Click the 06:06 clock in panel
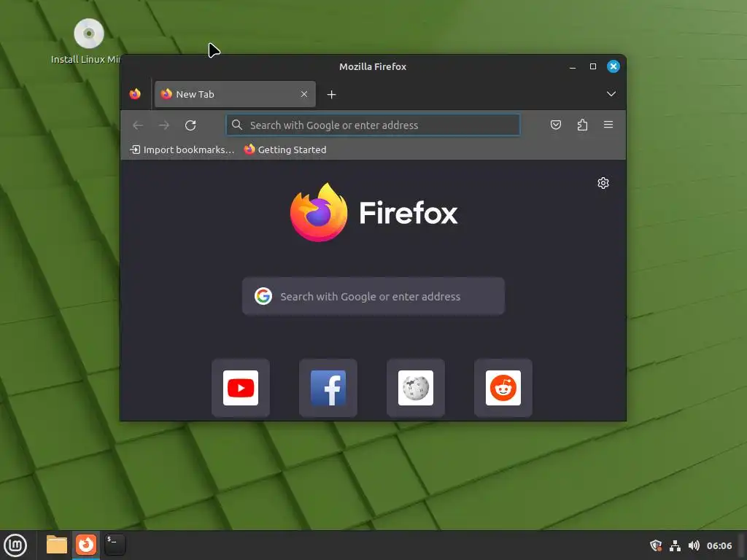 coord(719,545)
